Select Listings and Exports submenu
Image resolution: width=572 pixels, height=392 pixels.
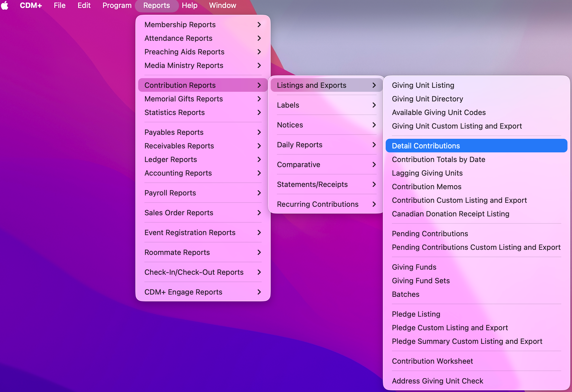click(326, 85)
